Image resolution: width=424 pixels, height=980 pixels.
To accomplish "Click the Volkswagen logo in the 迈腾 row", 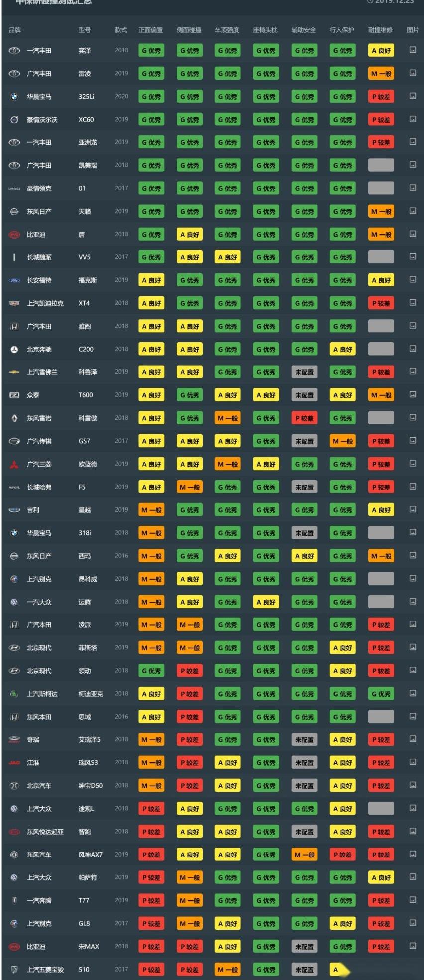I will [x=14, y=602].
